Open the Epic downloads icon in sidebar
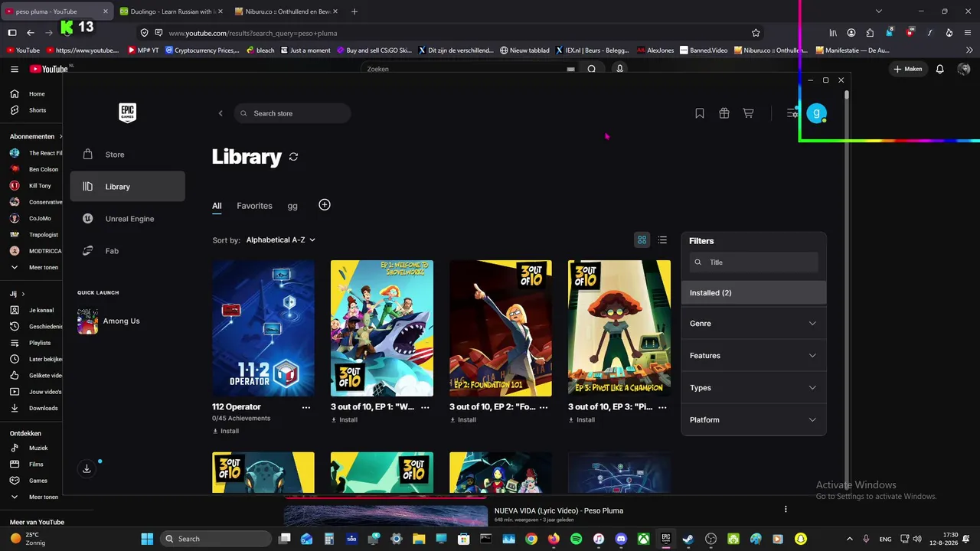Viewport: 980px width, 551px height. [87, 468]
